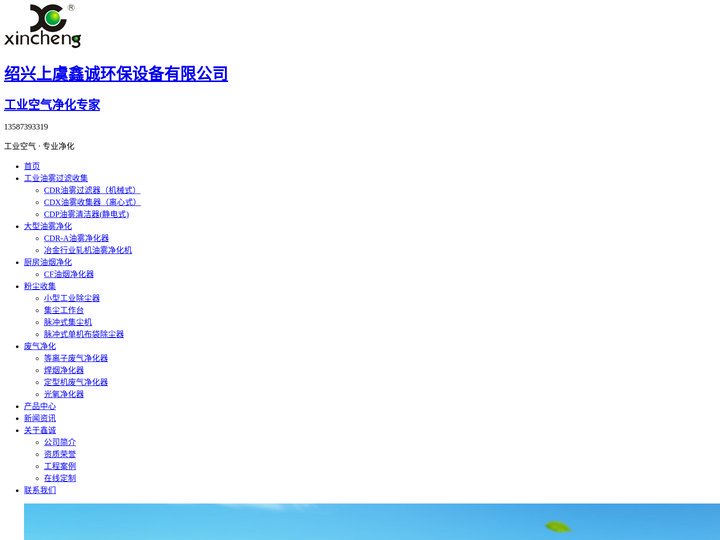The image size is (720, 540).
Task: Open 工程案例 link
Action: coord(60,466)
